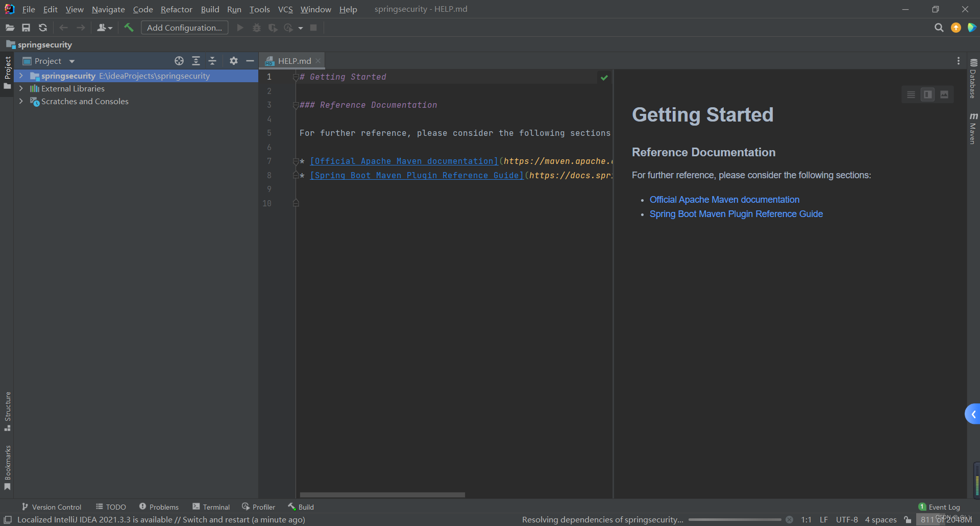Screen dimensions: 980x526
Task: Open the TODO tool window
Action: pyautogui.click(x=111, y=507)
